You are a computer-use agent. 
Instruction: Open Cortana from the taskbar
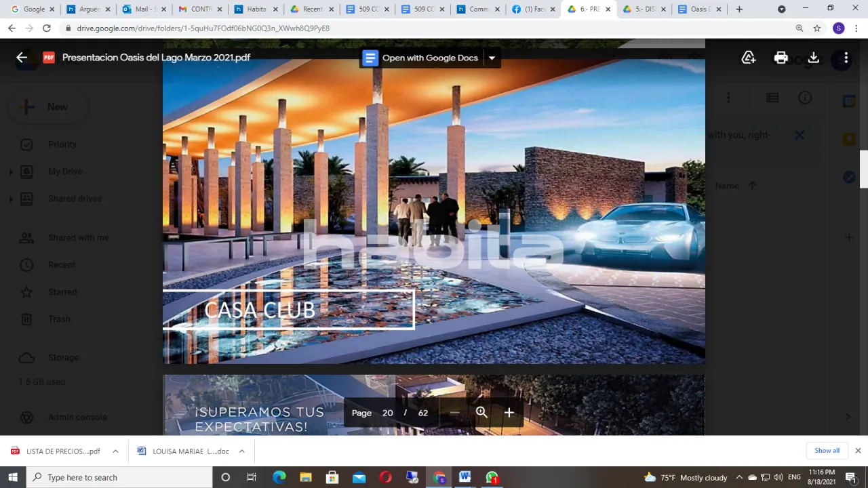click(x=225, y=477)
